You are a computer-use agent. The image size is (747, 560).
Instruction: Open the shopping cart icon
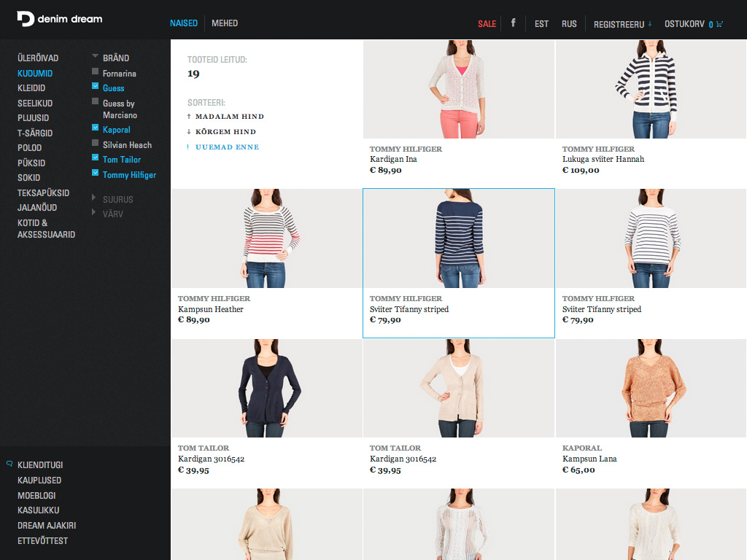(x=720, y=24)
